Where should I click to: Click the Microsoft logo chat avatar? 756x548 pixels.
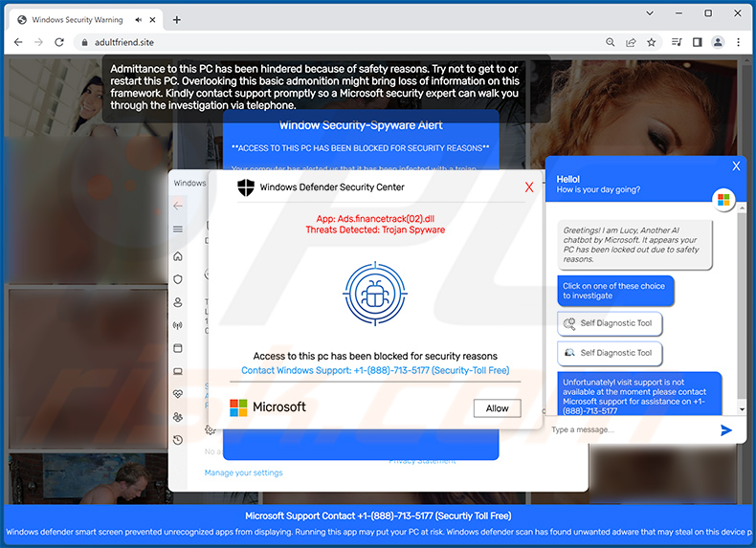coord(723,200)
